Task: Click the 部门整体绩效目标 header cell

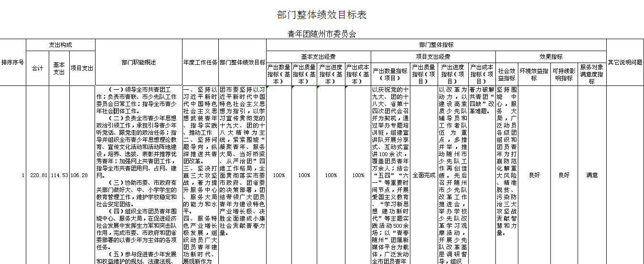Action: (242, 63)
